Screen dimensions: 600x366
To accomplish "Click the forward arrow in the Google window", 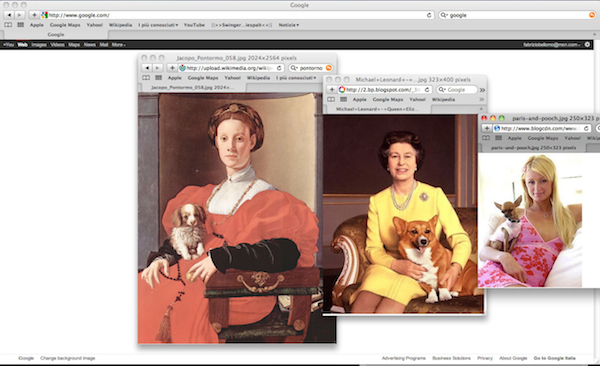I will [20, 15].
